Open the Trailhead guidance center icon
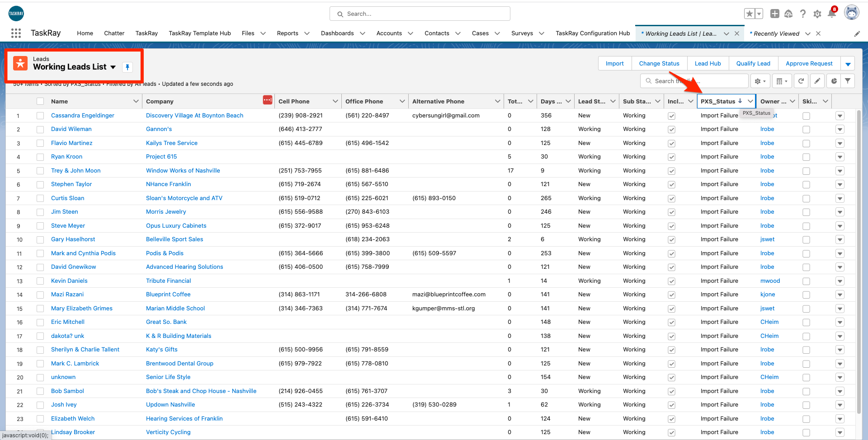868x440 pixels. point(788,14)
